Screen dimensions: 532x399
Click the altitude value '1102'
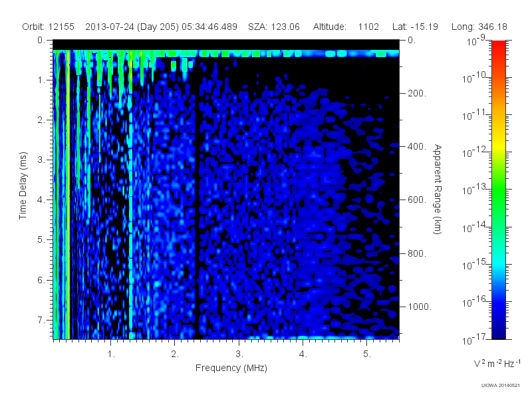point(368,27)
